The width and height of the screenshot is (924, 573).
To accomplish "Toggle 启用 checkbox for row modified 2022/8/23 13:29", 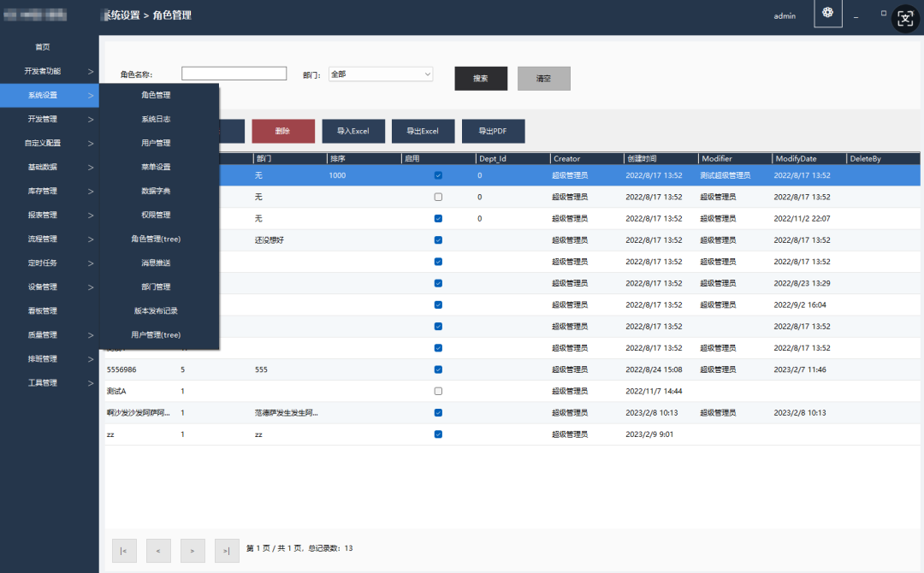I will 438,283.
